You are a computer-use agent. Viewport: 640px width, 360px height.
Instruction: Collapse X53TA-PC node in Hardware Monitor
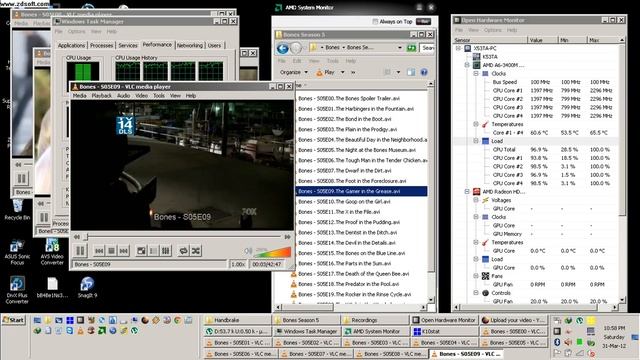[458, 48]
